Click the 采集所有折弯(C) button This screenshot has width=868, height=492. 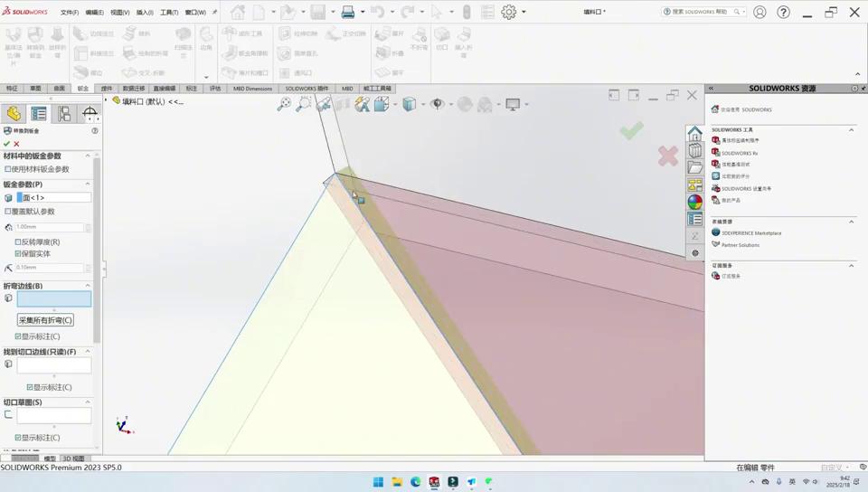pos(45,320)
